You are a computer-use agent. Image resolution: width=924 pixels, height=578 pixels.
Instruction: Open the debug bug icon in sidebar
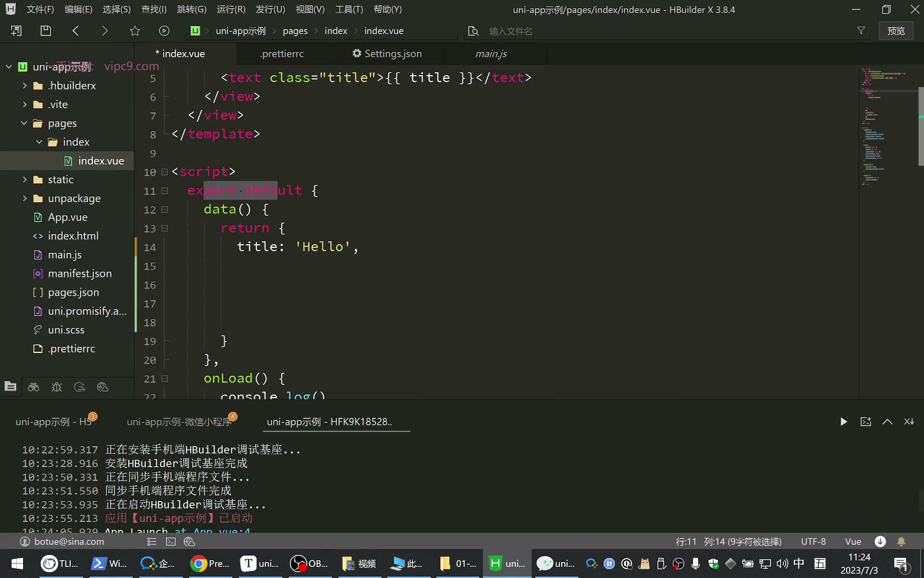click(x=57, y=387)
